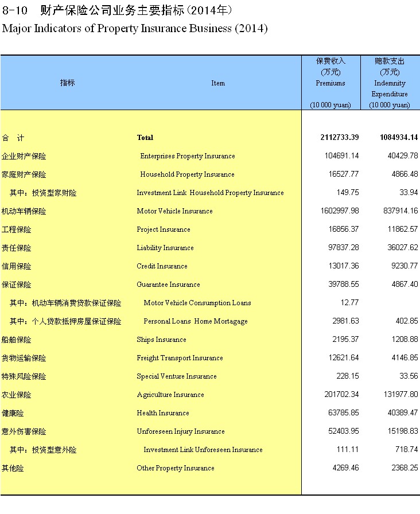Select the Item column header

[x=218, y=83]
